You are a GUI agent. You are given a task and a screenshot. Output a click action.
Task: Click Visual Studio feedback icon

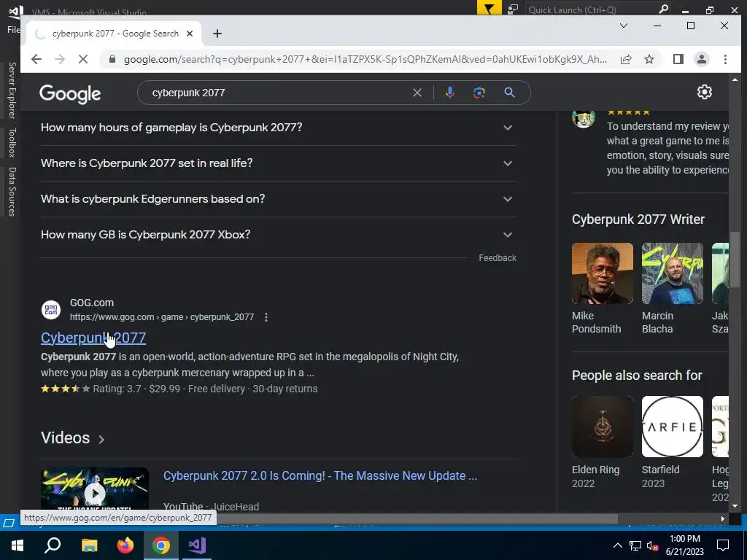[x=513, y=9]
